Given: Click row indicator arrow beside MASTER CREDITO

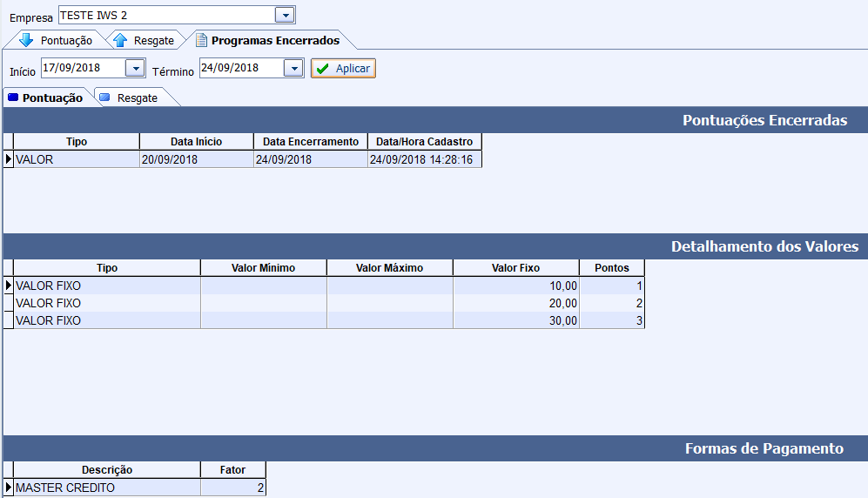Looking at the screenshot, I should 9,488.
